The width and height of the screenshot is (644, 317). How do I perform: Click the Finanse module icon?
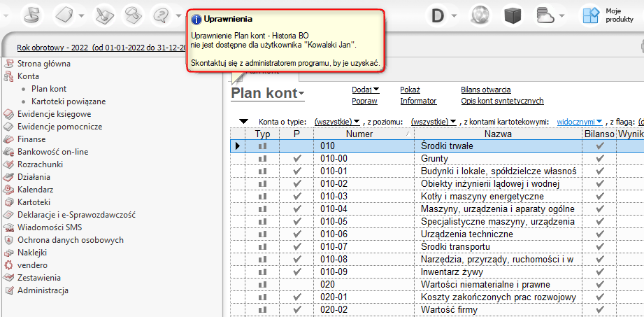[8, 139]
